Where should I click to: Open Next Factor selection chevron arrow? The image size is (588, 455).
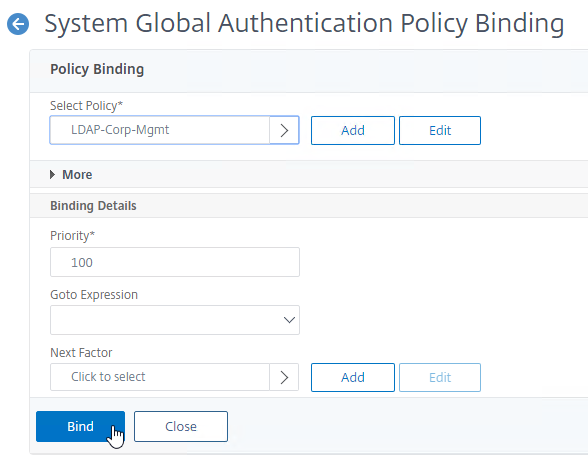click(284, 377)
